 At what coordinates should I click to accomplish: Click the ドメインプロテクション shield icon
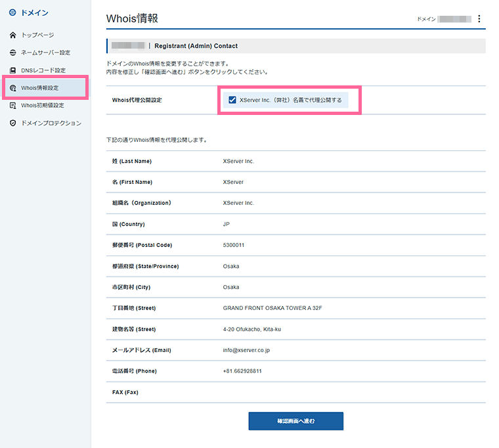tap(12, 123)
